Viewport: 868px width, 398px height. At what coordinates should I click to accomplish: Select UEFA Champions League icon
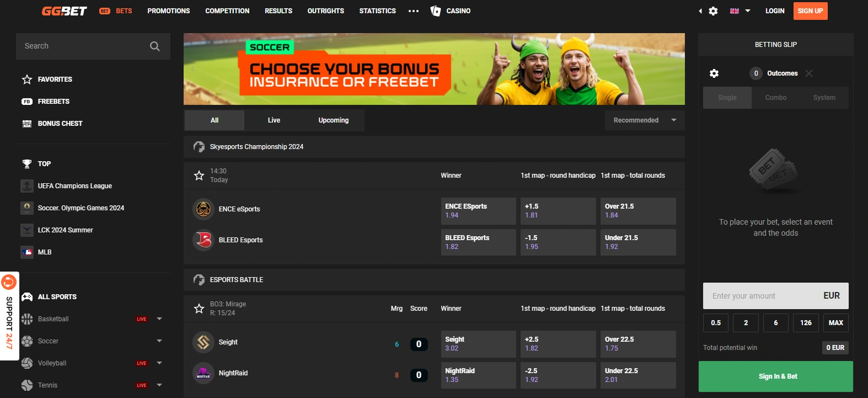coord(27,186)
